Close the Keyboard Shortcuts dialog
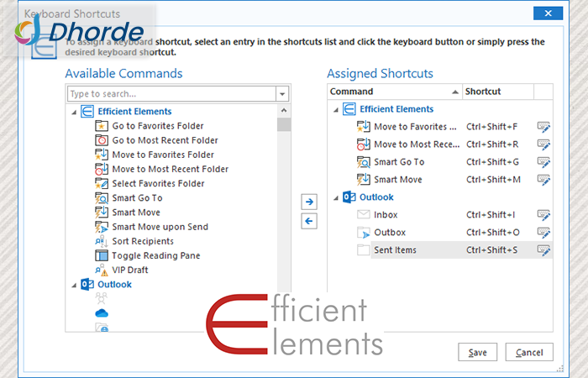Viewport: 588px width, 378px height. pos(548,13)
